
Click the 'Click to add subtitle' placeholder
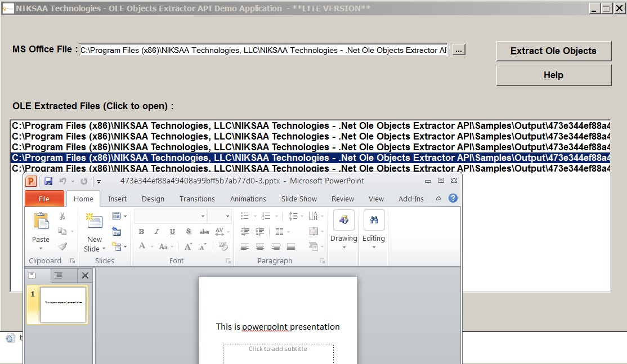(278, 353)
